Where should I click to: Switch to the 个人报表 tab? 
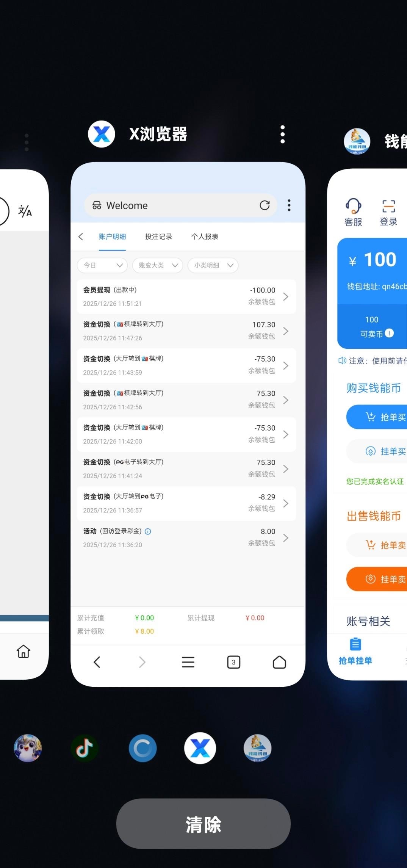(205, 237)
